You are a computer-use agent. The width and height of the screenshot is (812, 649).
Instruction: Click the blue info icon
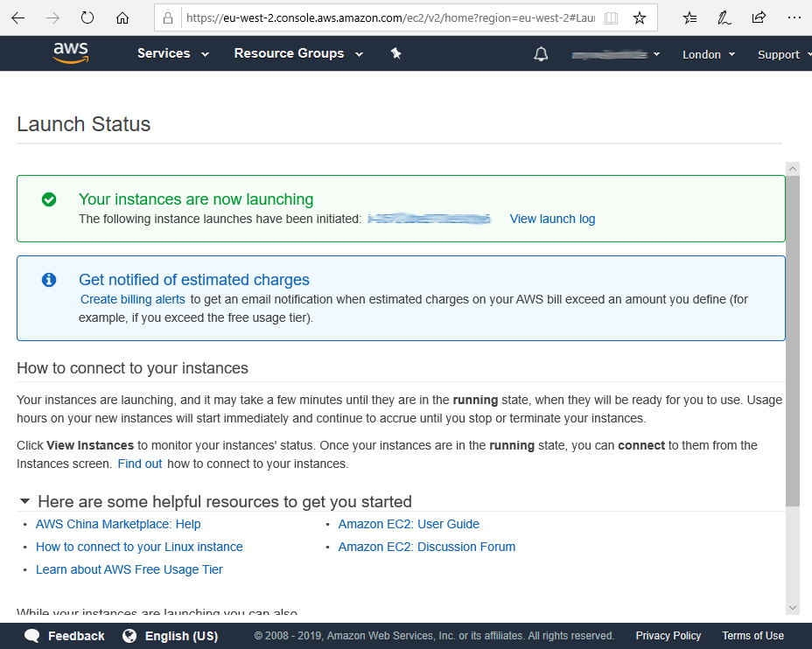49,280
